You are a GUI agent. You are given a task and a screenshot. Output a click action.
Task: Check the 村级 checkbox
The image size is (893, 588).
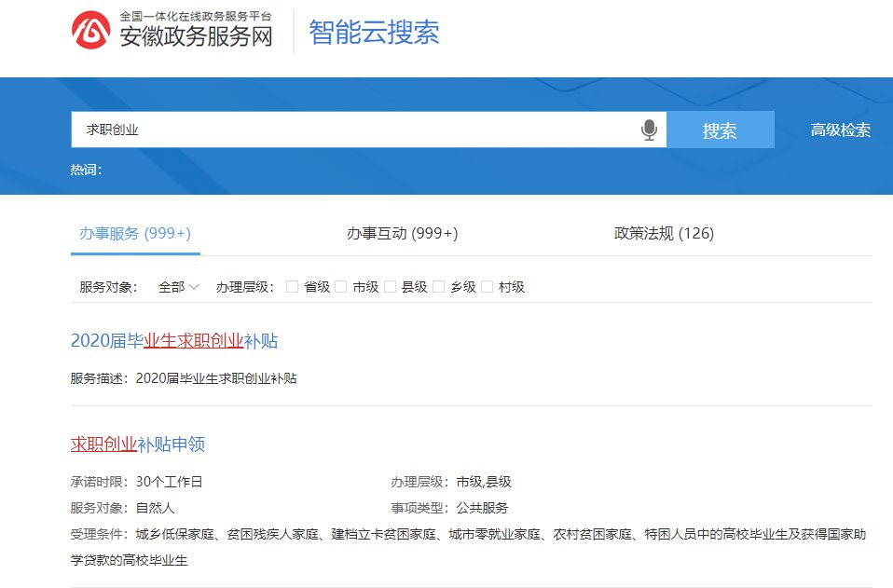(487, 287)
